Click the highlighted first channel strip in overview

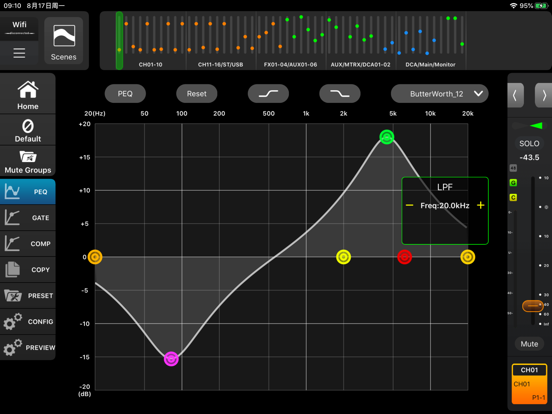click(119, 40)
